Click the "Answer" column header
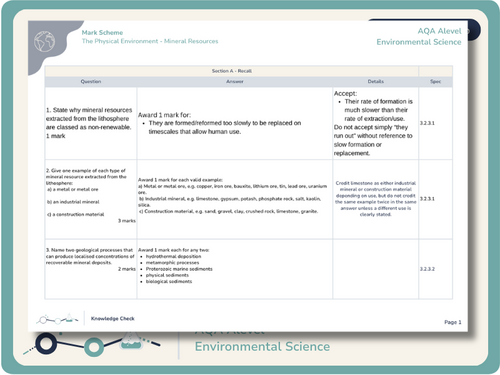Screen dimensions: 500x375 click(x=235, y=81)
